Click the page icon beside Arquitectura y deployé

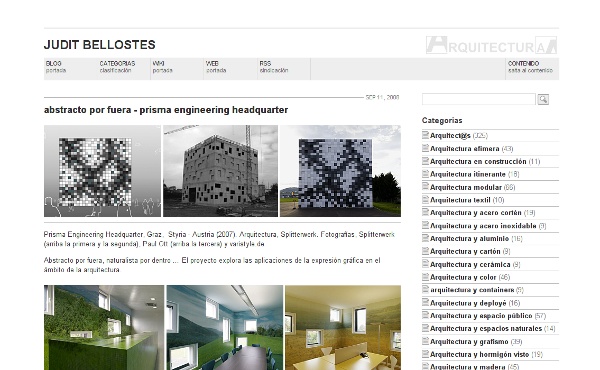tap(425, 302)
